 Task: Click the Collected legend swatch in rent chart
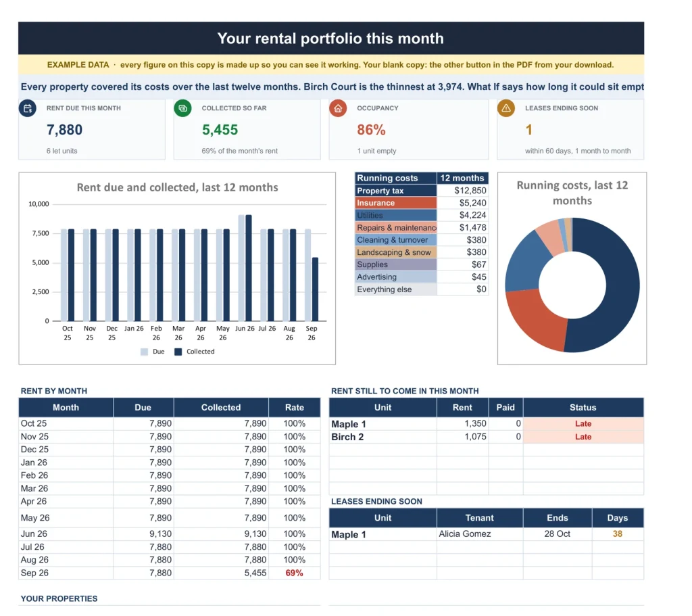[178, 352]
